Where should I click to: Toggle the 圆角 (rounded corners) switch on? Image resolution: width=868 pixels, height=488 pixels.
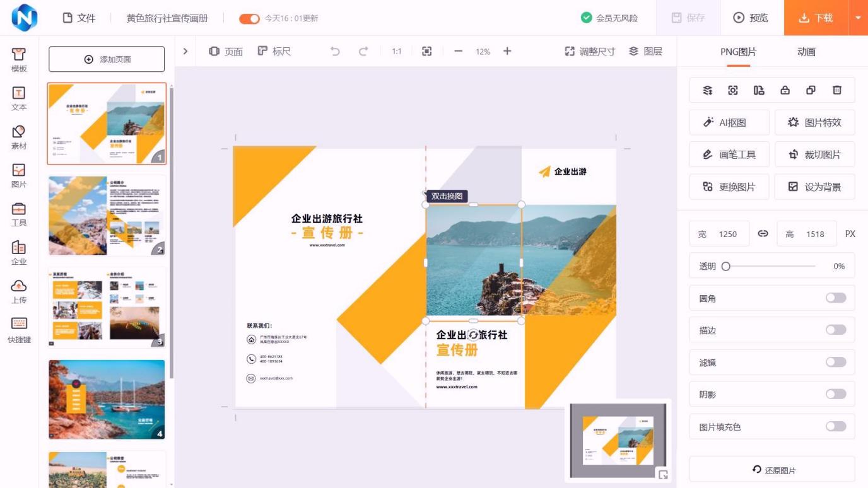(835, 298)
